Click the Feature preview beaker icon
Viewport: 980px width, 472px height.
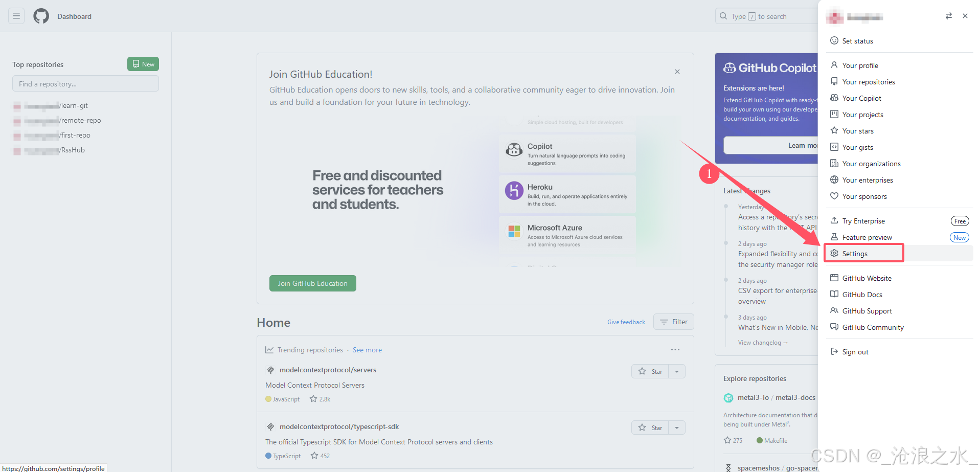point(834,237)
